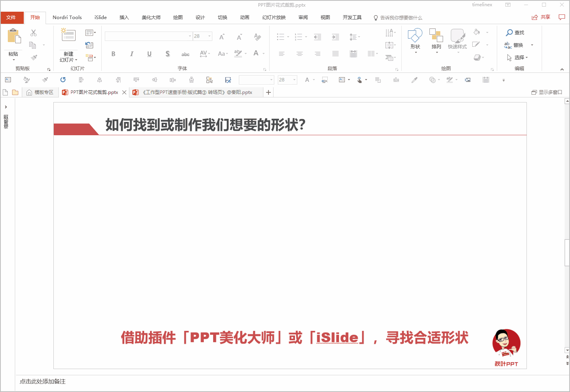Click the Shape Fill paint bucket
The height and width of the screenshot is (392, 570).
(x=476, y=32)
